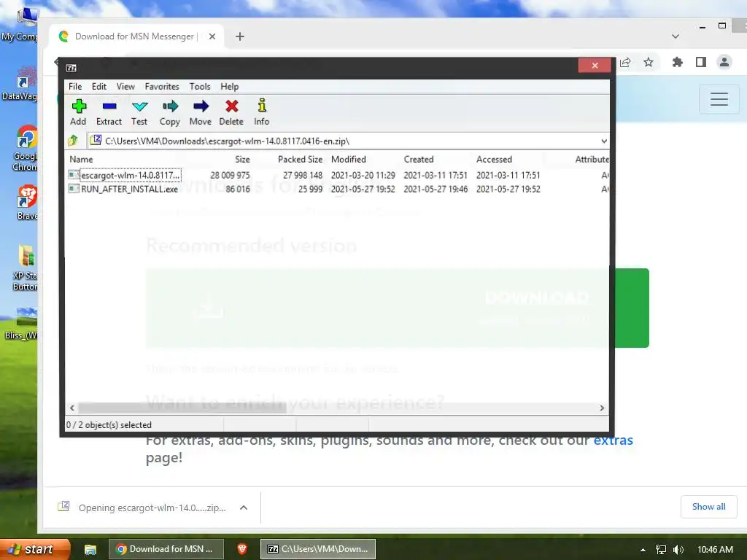
Task: Expand the download item options chevron
Action: coord(244,507)
